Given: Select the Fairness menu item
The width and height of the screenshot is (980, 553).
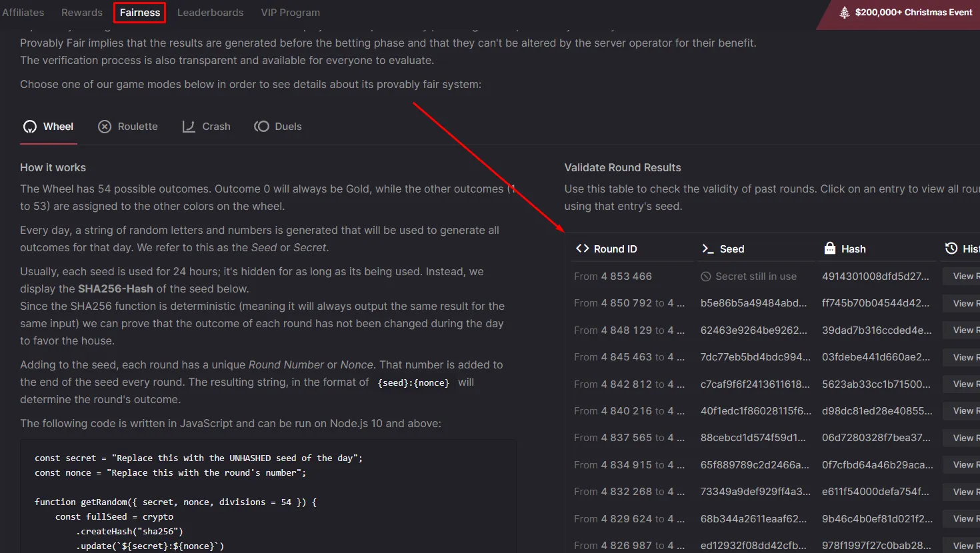Looking at the screenshot, I should [x=140, y=12].
